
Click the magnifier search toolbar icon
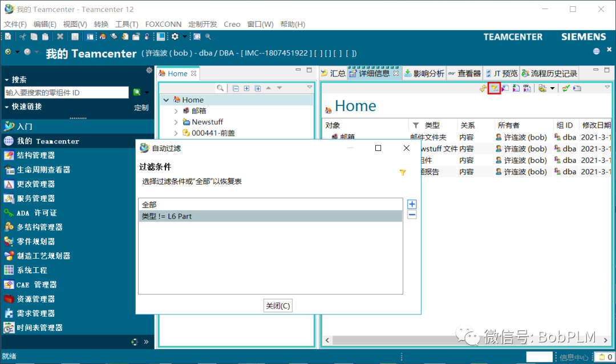(x=208, y=36)
